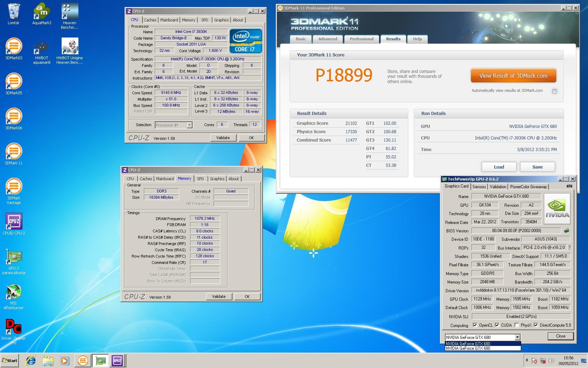Viewport: 588px width, 368px height.
Task: Open the MSI Afterburner desktop shortcut
Action: 14,297
